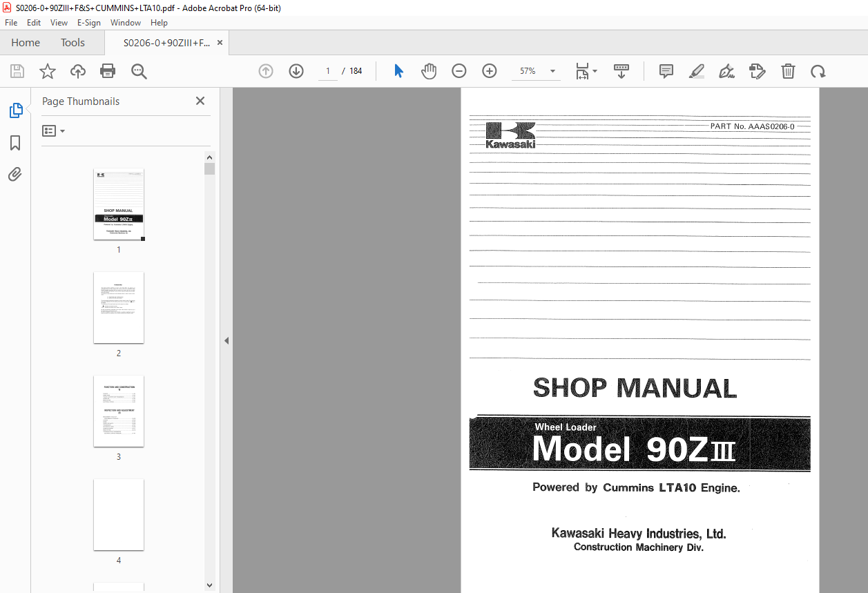868x593 pixels.
Task: Select the page 3 thumbnail
Action: click(x=119, y=411)
